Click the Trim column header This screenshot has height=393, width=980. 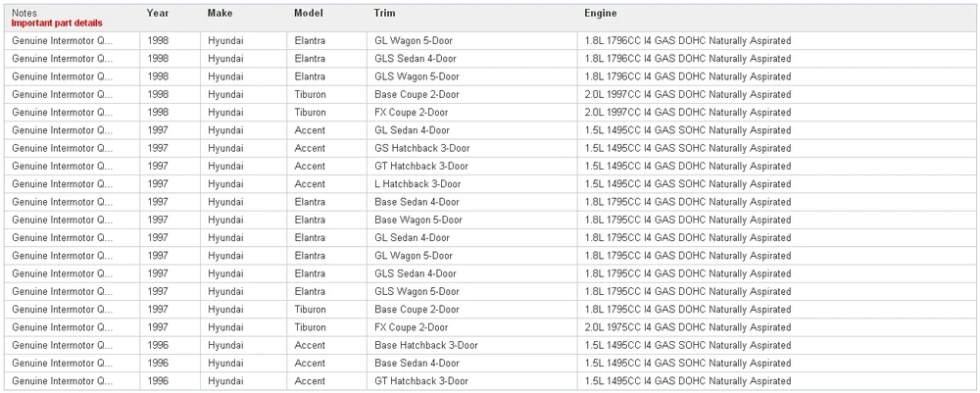coord(384,13)
